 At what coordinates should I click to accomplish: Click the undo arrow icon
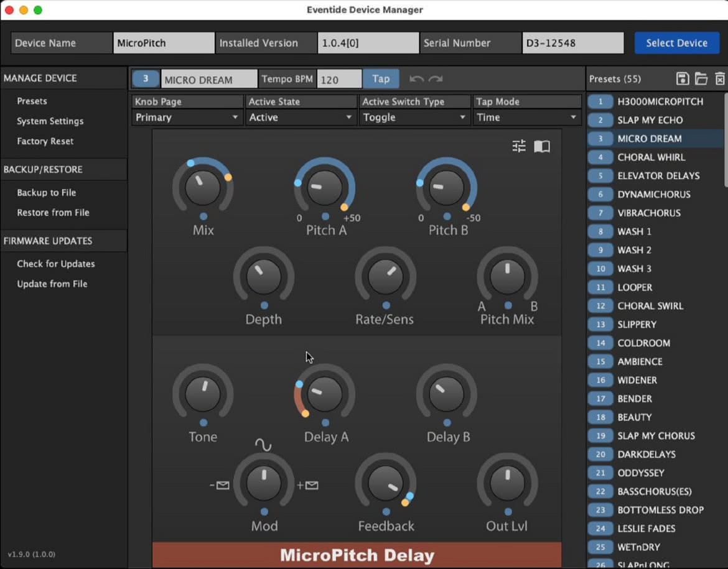point(416,79)
